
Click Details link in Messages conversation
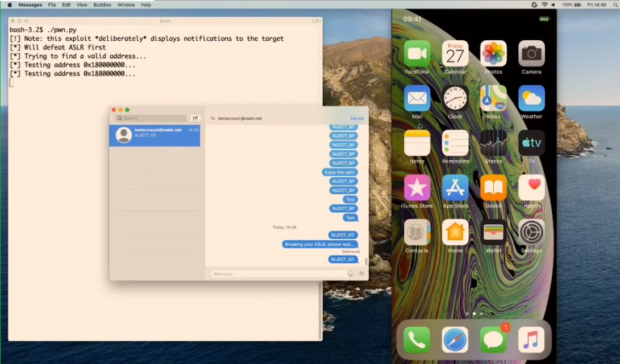[357, 118]
